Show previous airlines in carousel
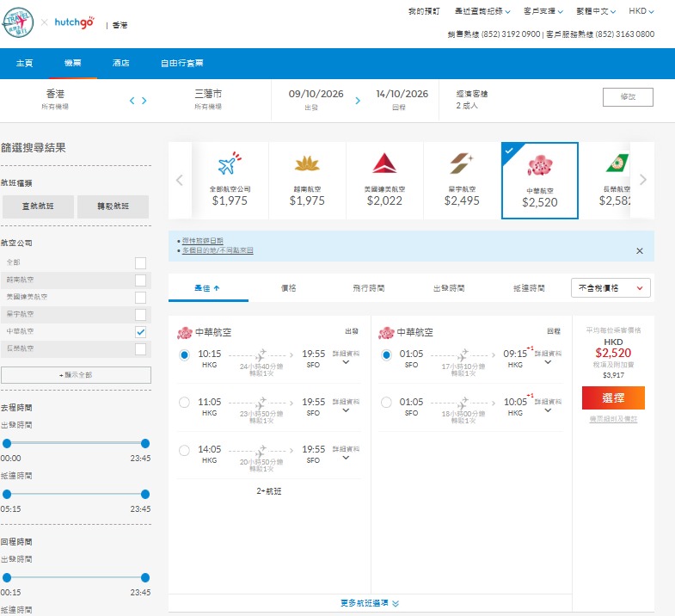675x616 pixels. click(180, 180)
